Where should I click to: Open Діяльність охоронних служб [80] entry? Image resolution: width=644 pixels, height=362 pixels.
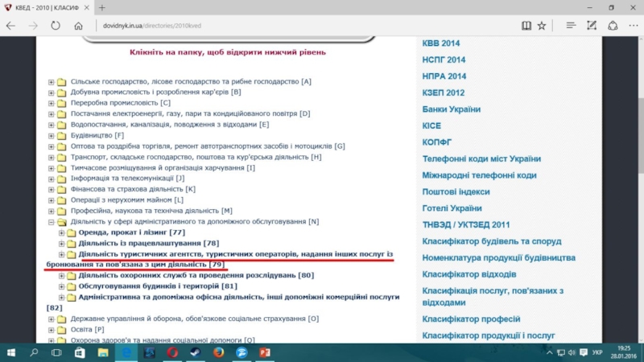[196, 275]
